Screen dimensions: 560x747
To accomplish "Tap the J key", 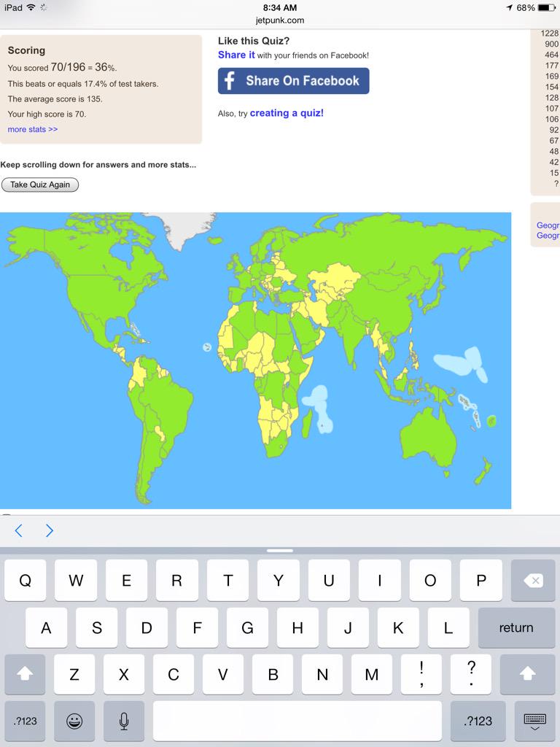I will (x=348, y=627).
